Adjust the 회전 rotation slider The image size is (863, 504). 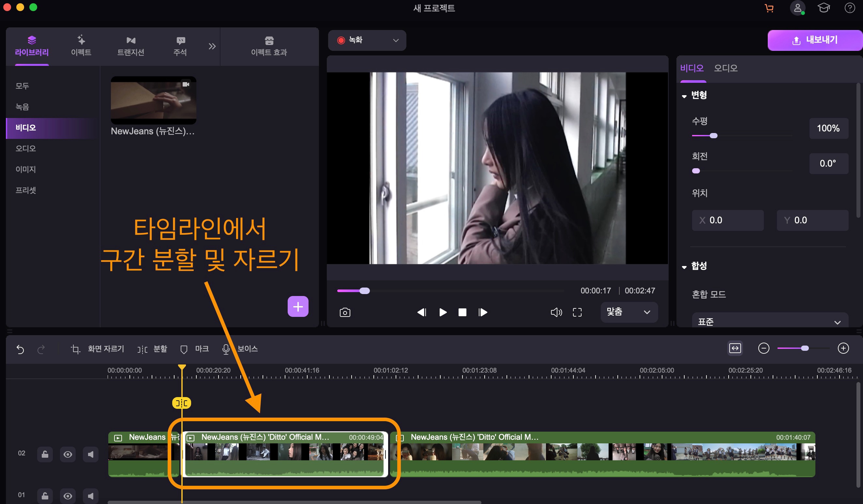pos(742,171)
